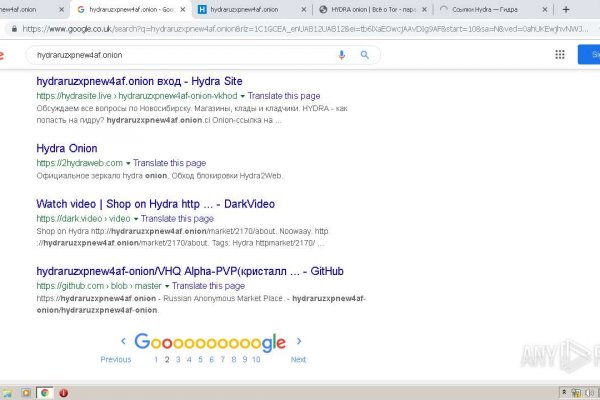Focus the Google search query field
This screenshot has height=400, width=600.
pyautogui.click(x=180, y=55)
